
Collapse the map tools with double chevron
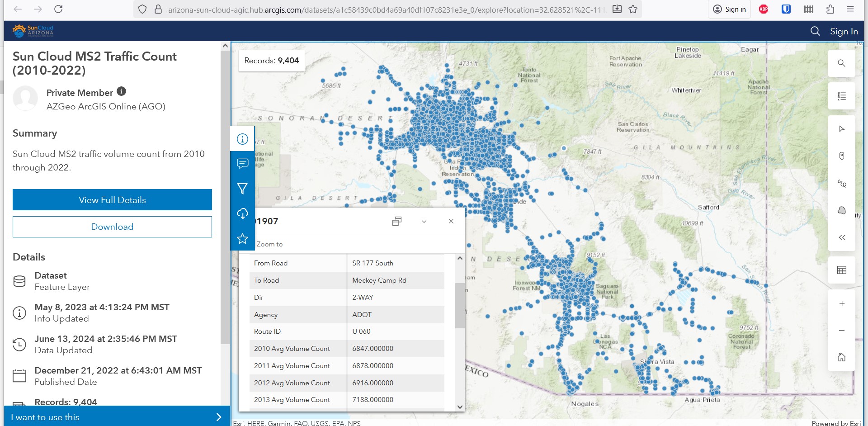click(x=841, y=237)
